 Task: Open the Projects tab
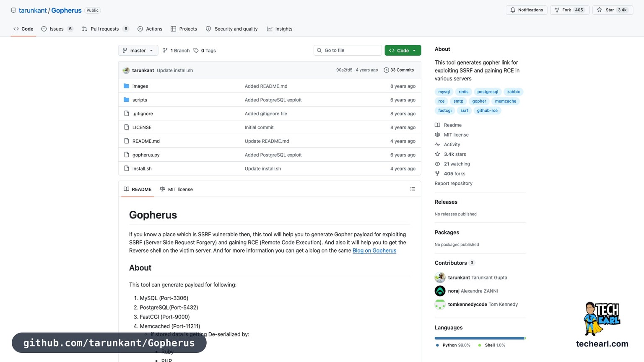pyautogui.click(x=184, y=29)
